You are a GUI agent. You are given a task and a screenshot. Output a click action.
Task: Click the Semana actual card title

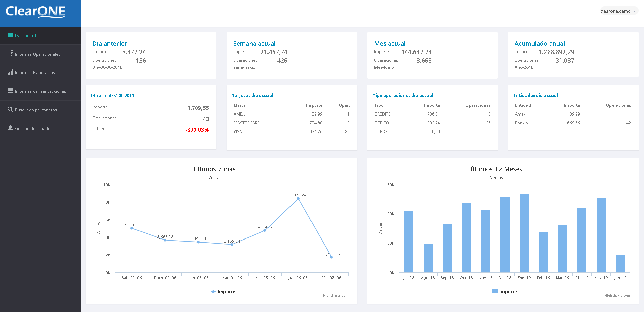[254, 43]
